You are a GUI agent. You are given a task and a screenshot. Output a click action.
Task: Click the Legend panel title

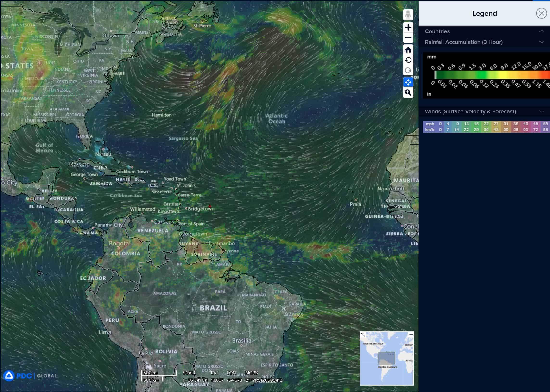point(484,13)
